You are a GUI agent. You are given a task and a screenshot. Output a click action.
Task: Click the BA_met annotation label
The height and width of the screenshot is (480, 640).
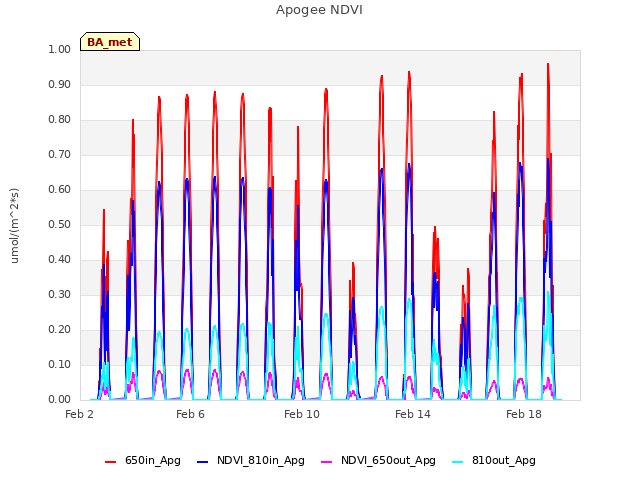(110, 42)
